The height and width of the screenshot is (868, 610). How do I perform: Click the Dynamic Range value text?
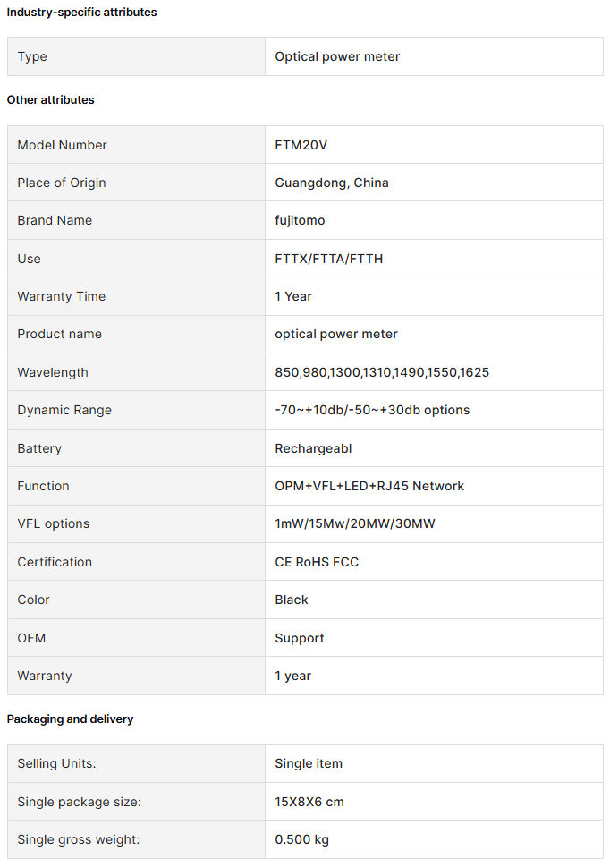(x=372, y=410)
